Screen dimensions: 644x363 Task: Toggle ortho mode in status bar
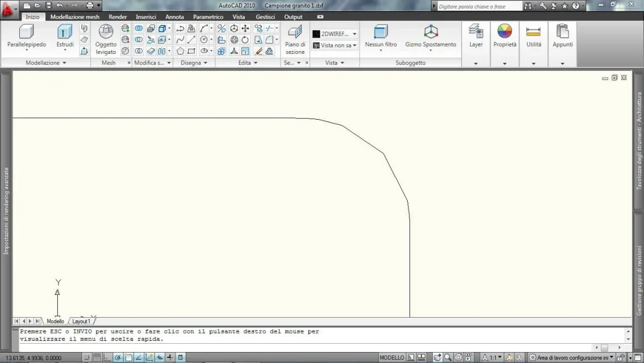tap(107, 358)
